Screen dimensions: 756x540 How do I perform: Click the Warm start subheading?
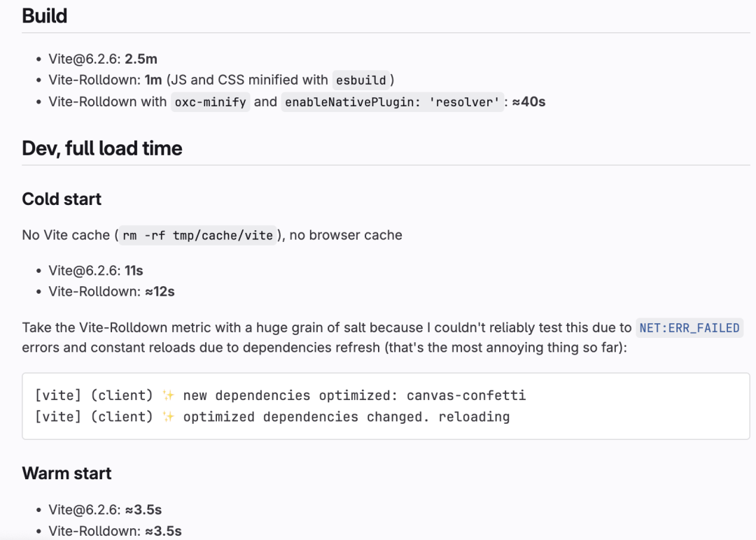[x=66, y=473]
